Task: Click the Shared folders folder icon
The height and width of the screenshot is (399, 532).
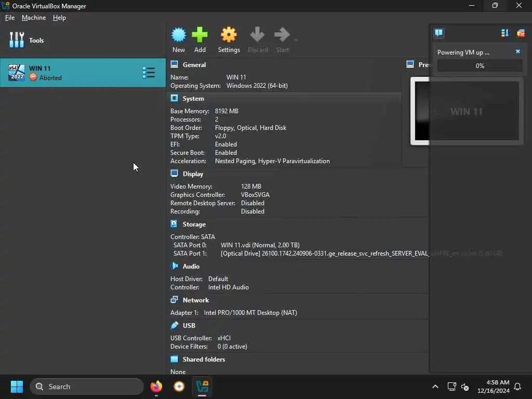Action: [x=175, y=359]
